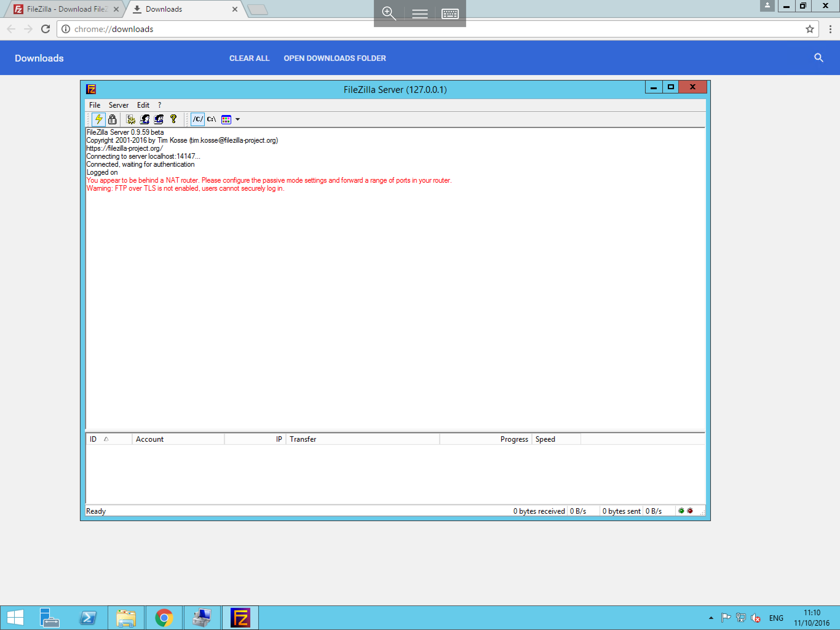This screenshot has width=840, height=630.
Task: Click the green receive indicator light
Action: coord(681,511)
